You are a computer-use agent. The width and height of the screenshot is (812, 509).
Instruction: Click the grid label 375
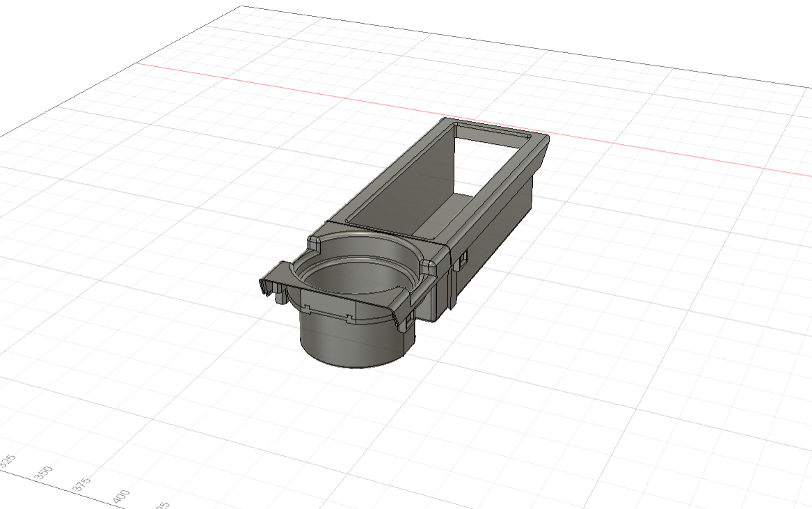point(82,485)
